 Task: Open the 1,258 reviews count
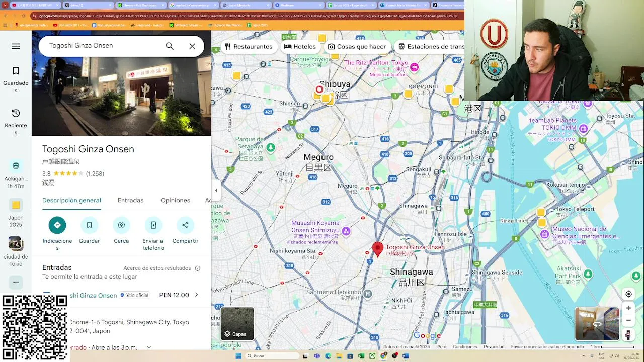(95, 174)
